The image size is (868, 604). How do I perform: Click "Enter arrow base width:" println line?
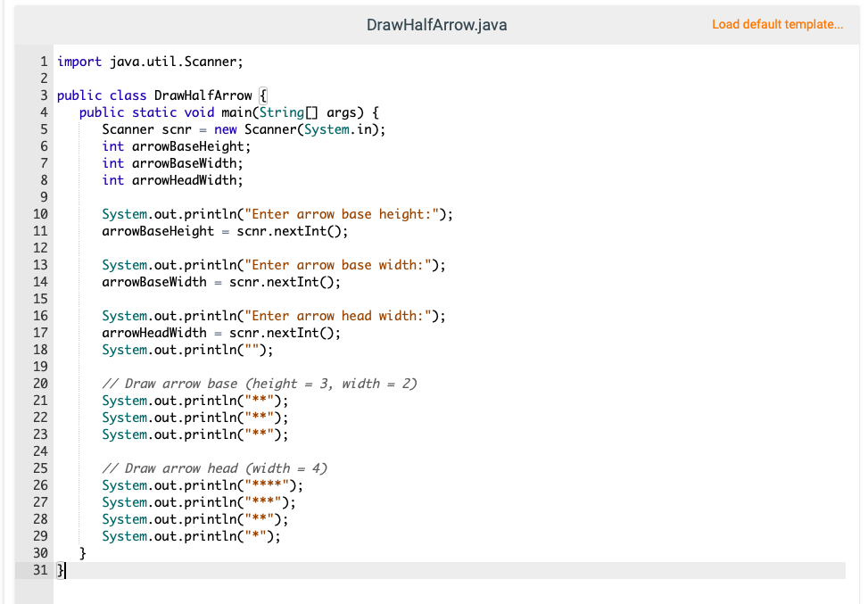(x=274, y=265)
